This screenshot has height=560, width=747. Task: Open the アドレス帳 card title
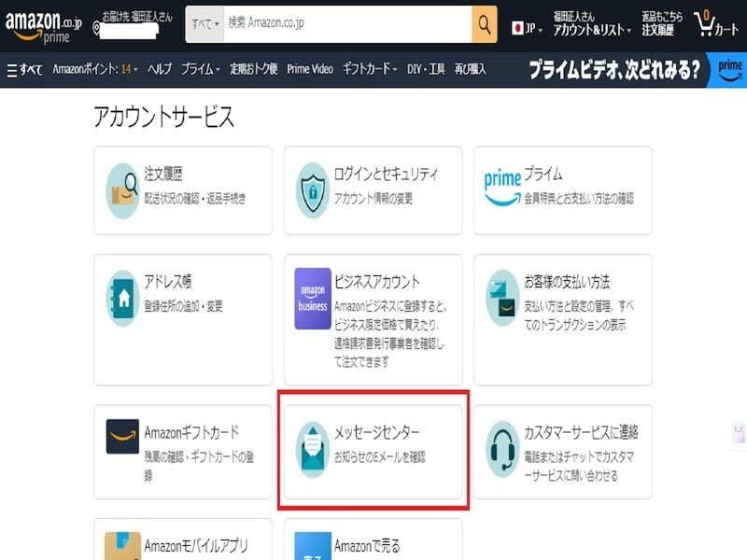tap(168, 282)
